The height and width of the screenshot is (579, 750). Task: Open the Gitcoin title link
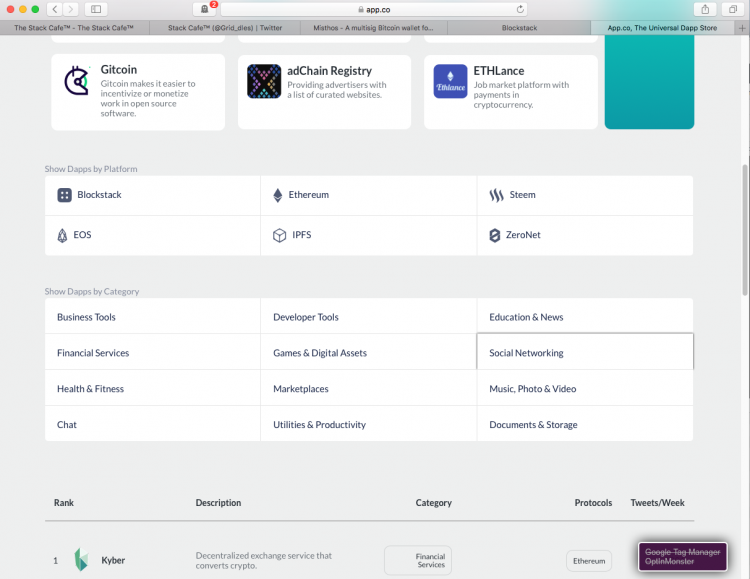119,69
